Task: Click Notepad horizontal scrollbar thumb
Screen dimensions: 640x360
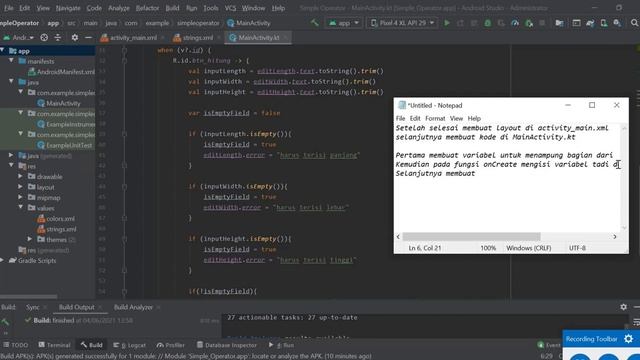Action: [x=471, y=237]
